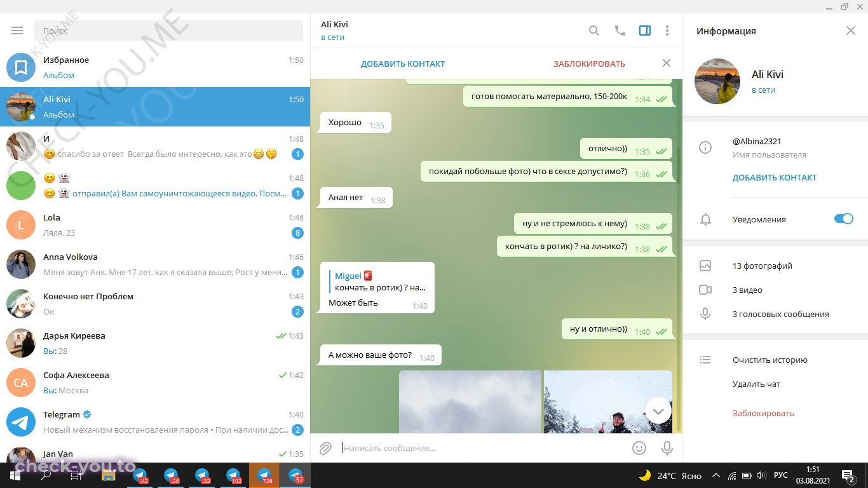The width and height of the screenshot is (868, 488).
Task: Click the plain green avatar in chat list
Action: pos(21,186)
